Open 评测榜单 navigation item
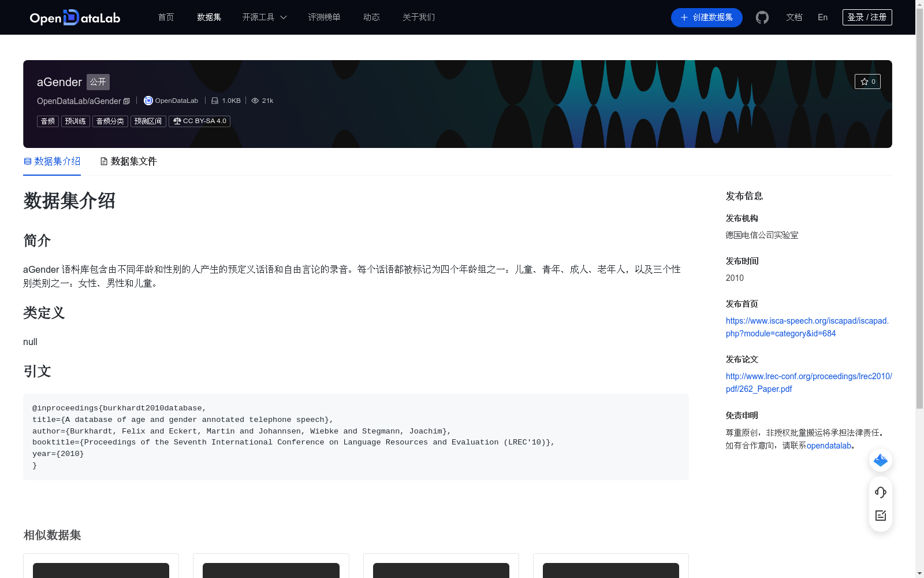This screenshot has width=924, height=578. [324, 17]
